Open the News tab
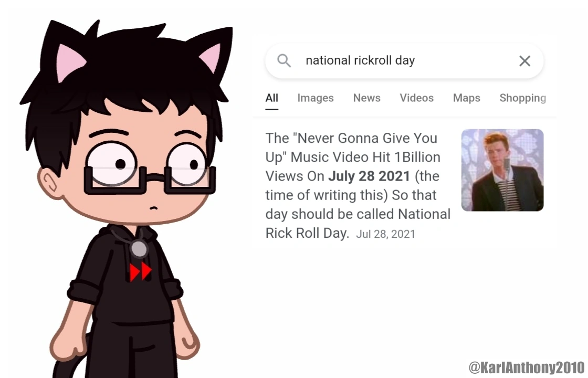The width and height of the screenshot is (588, 378). pyautogui.click(x=367, y=98)
